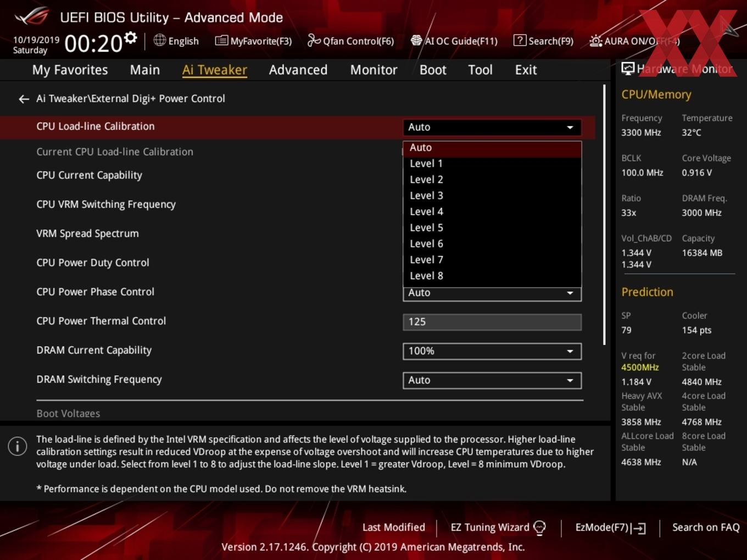Click the AI OC Guide icon
The width and height of the screenshot is (747, 560).
(x=416, y=40)
